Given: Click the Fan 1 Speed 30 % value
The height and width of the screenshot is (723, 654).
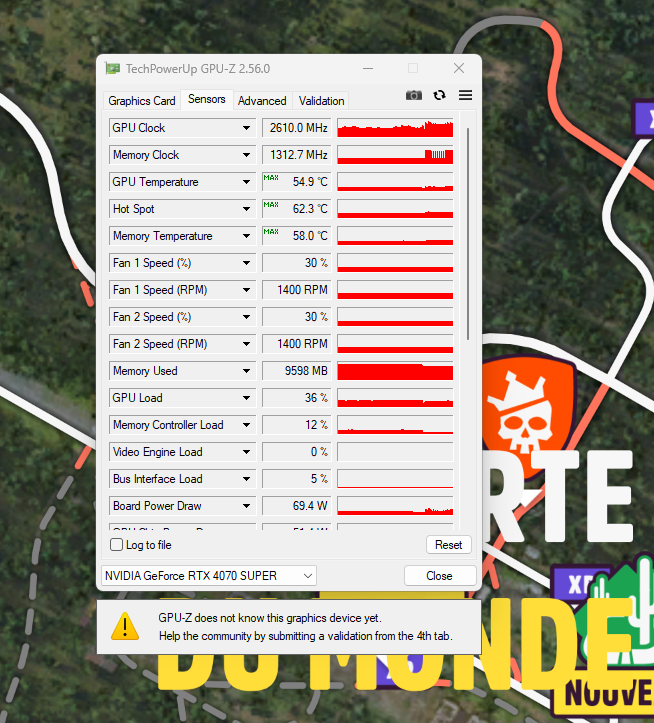Looking at the screenshot, I should tap(297, 263).
